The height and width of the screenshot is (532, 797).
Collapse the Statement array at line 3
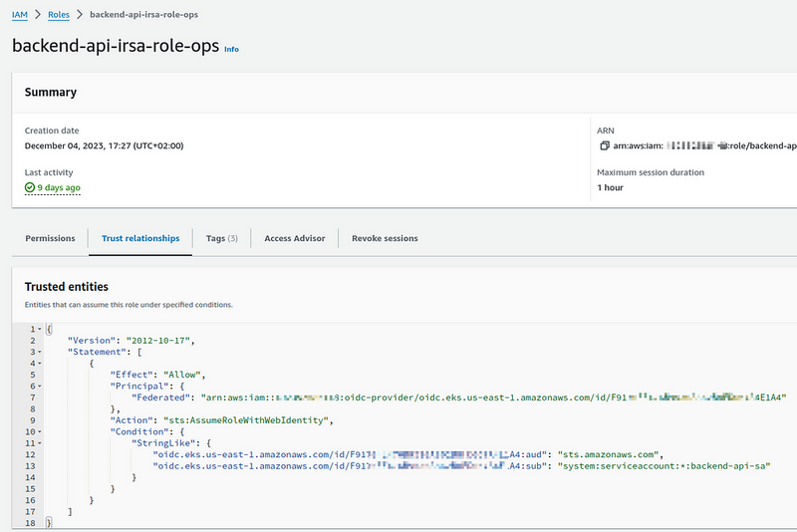click(39, 352)
